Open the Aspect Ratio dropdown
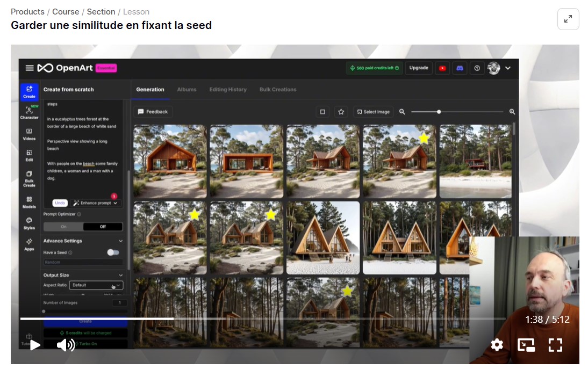Image resolution: width=588 pixels, height=369 pixels. coord(96,285)
